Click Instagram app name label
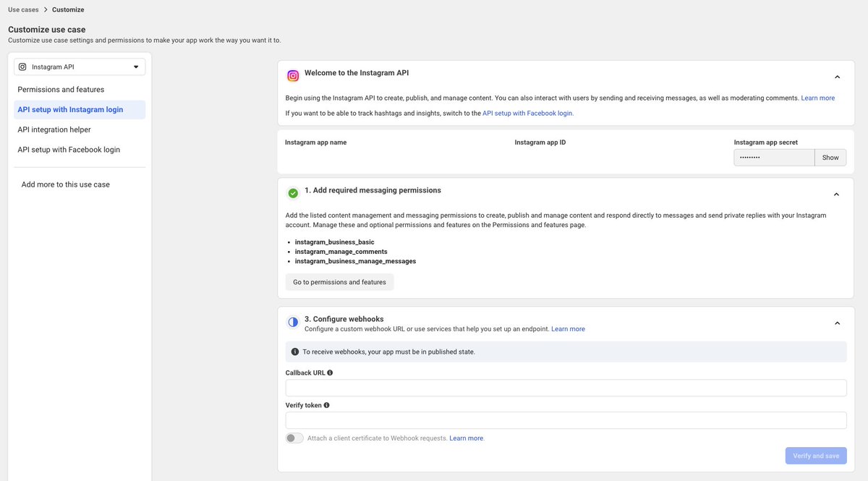This screenshot has width=868, height=481. (x=315, y=142)
